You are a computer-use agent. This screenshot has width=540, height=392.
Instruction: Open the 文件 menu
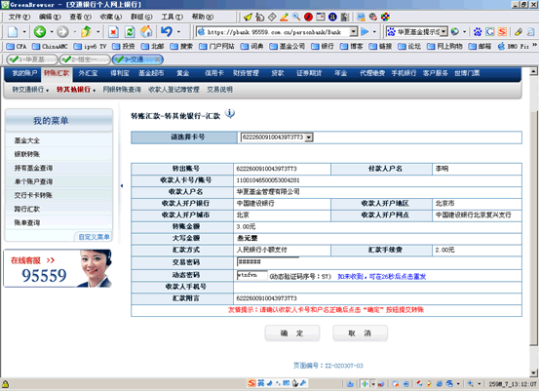19,17
